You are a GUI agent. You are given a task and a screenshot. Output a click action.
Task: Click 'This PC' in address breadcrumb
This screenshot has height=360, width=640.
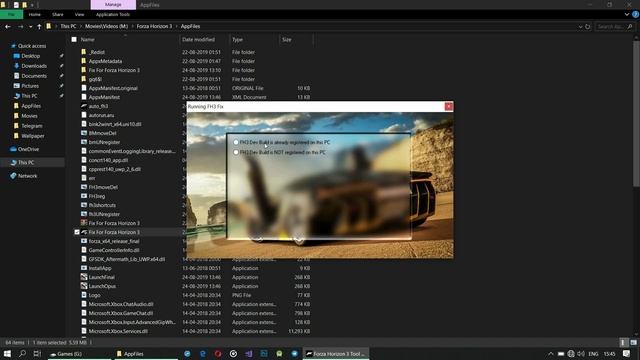click(x=68, y=26)
